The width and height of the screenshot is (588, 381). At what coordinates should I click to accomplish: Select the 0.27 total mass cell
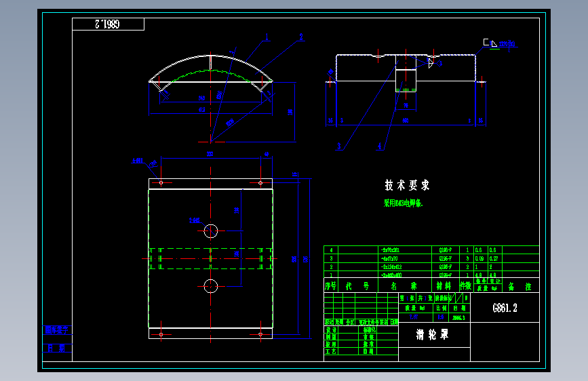[494, 258]
